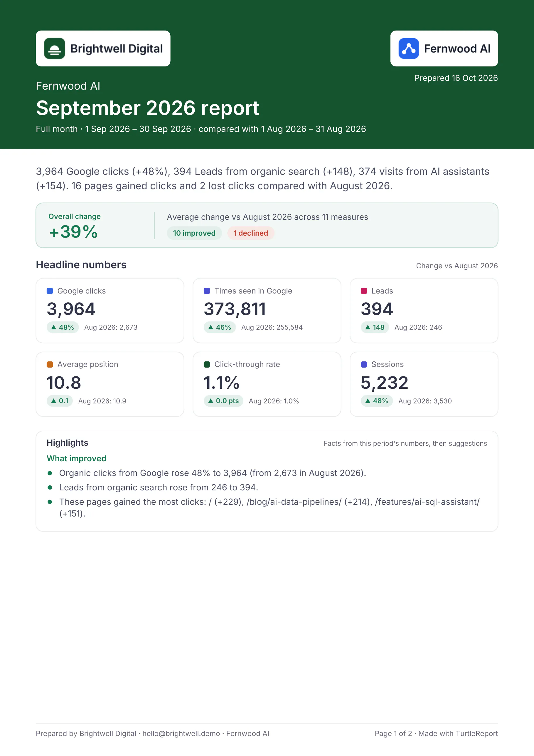Click 'Prepared 16 Oct 2026' text

pyautogui.click(x=456, y=78)
